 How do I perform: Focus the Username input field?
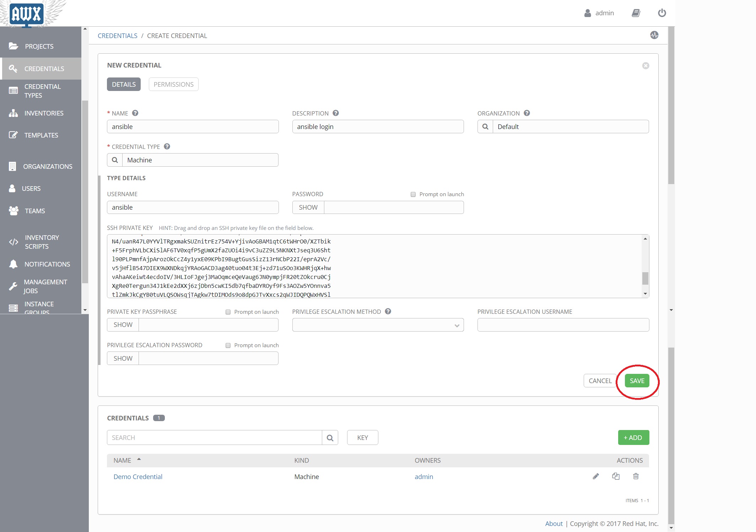point(193,208)
